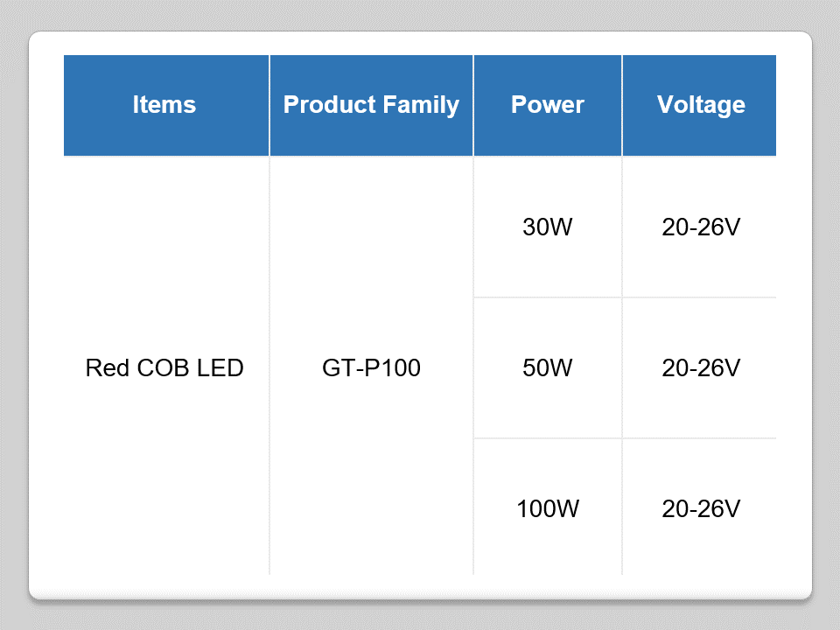Screen dimensions: 840x630
Task: Click the 100W power cell
Action: (x=548, y=508)
